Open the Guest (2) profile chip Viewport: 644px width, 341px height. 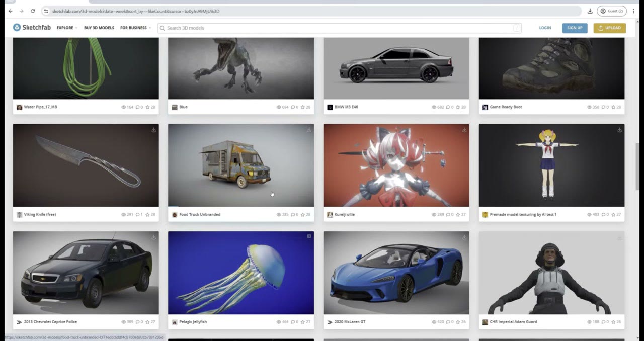pos(611,11)
